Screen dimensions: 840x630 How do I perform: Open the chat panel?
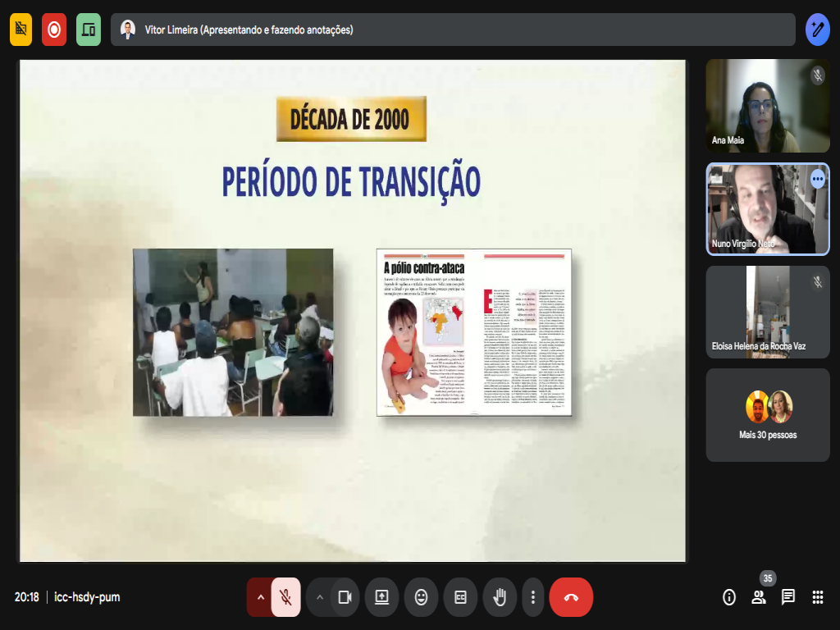click(x=787, y=597)
